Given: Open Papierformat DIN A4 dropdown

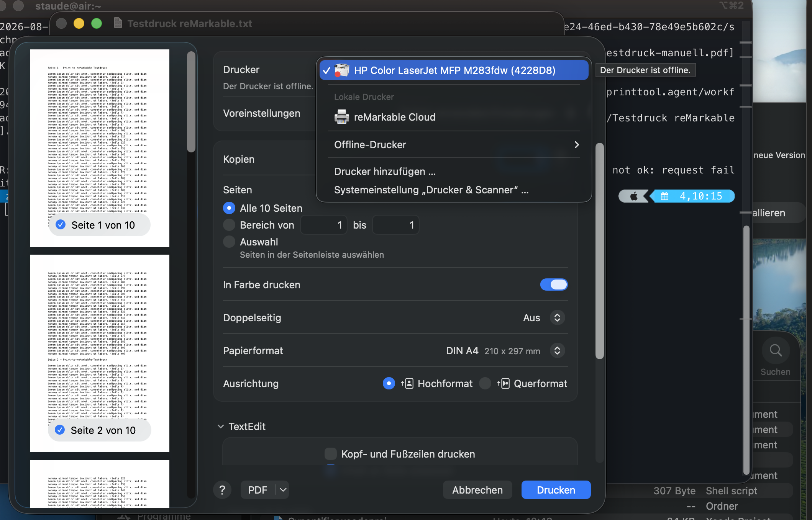Looking at the screenshot, I should pos(557,351).
